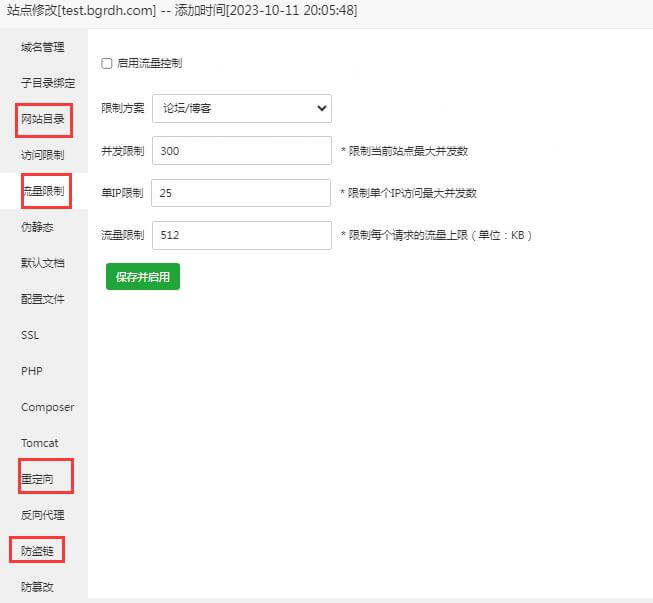The width and height of the screenshot is (653, 603).
Task: Select the SSL sidebar tab
Action: (x=30, y=335)
